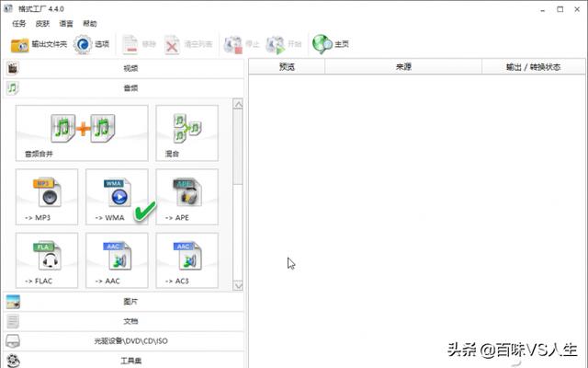Expand the 文档 document category

click(124, 321)
